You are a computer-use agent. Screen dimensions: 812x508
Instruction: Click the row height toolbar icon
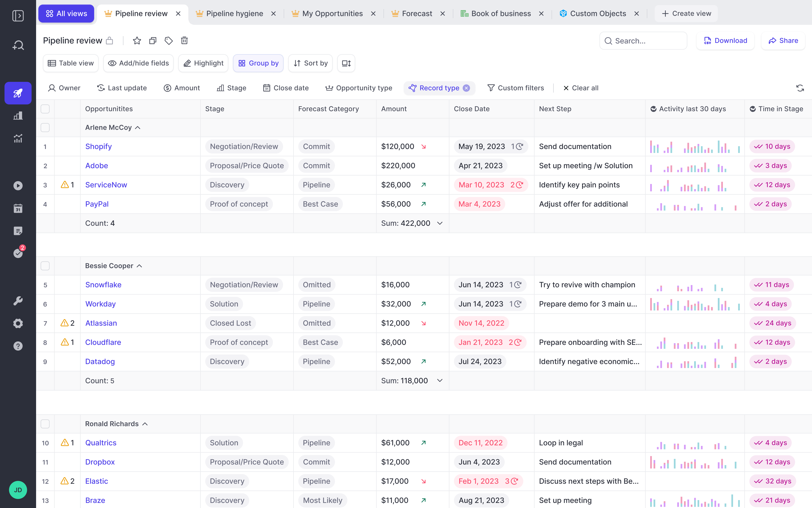(346, 63)
